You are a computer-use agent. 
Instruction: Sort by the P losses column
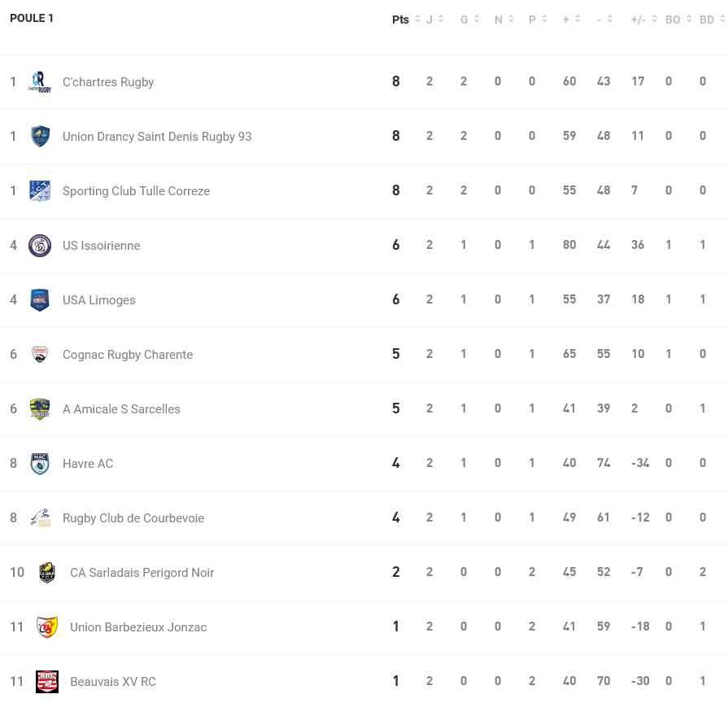coord(538,20)
